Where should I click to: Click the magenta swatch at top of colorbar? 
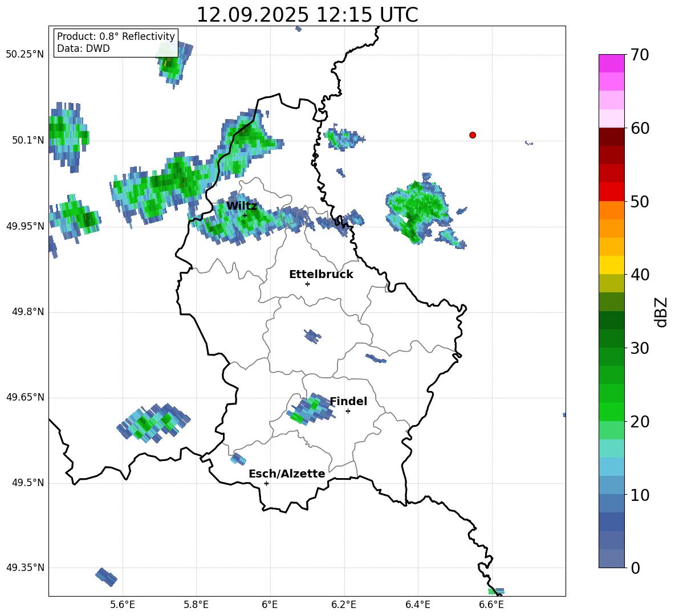611,63
